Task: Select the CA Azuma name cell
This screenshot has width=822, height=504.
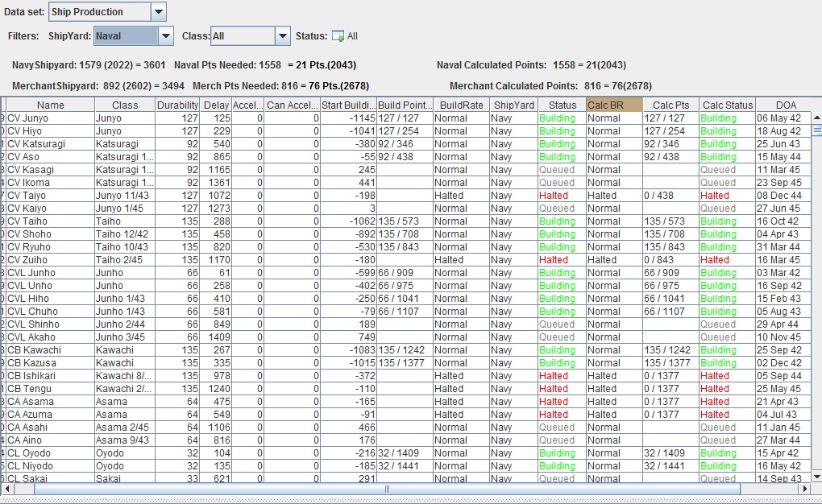Action: (50, 415)
